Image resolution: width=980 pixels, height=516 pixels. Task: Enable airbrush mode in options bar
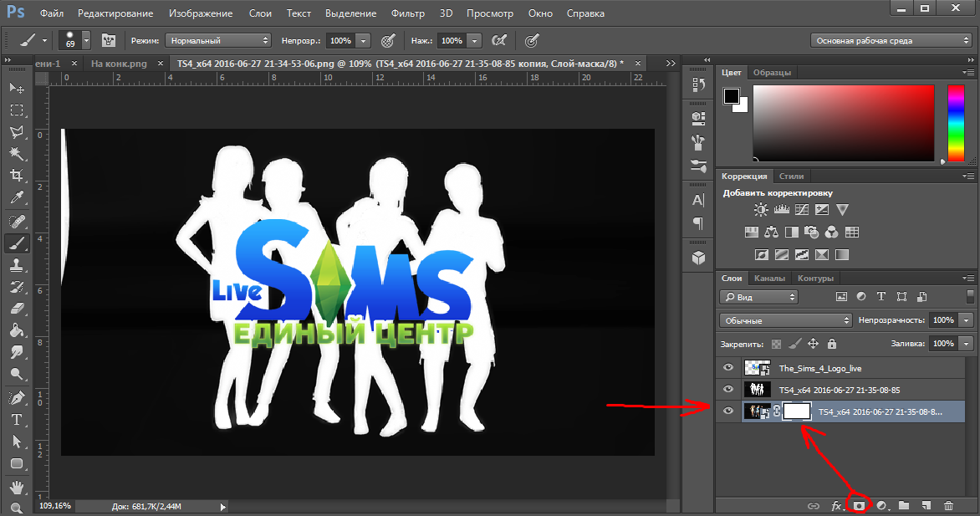(498, 41)
